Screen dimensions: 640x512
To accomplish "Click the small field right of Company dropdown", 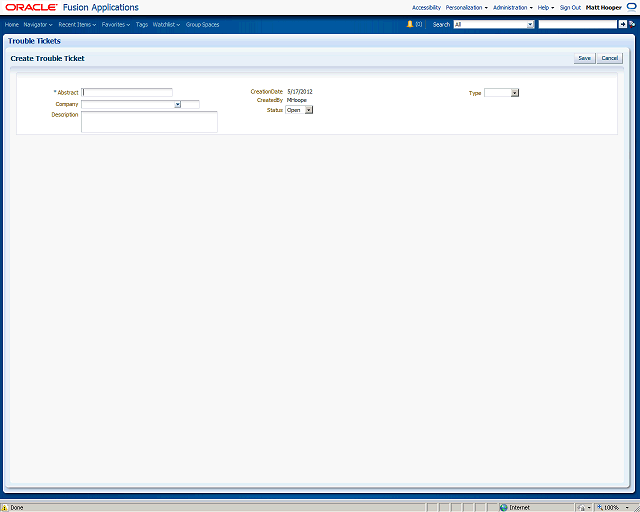I will click(x=190, y=105).
